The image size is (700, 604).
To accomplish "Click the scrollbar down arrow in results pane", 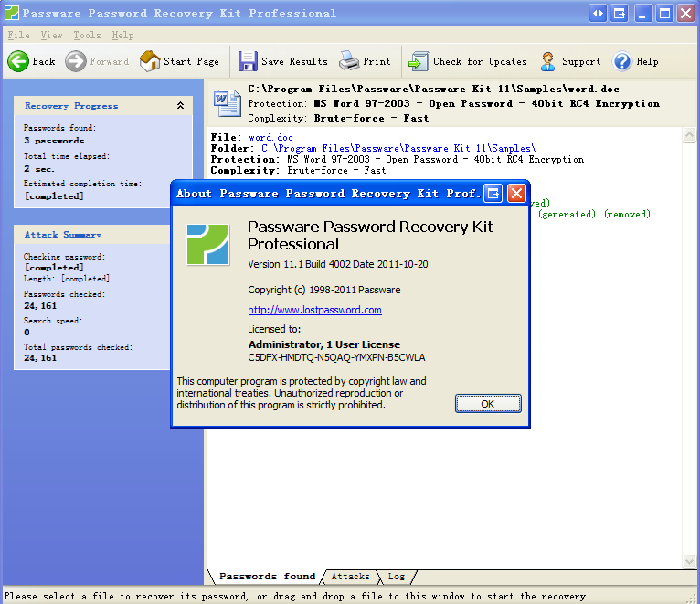I will (689, 561).
